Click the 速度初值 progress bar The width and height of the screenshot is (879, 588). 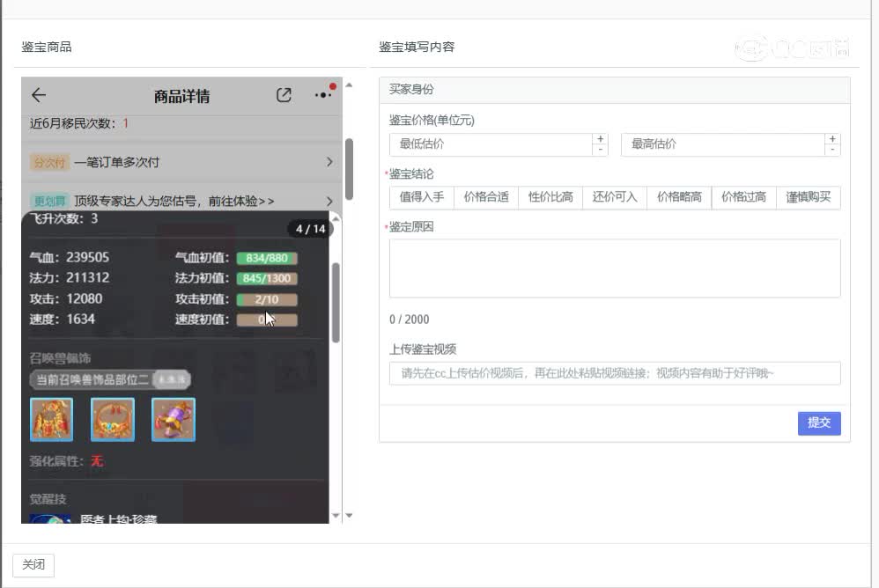(267, 320)
